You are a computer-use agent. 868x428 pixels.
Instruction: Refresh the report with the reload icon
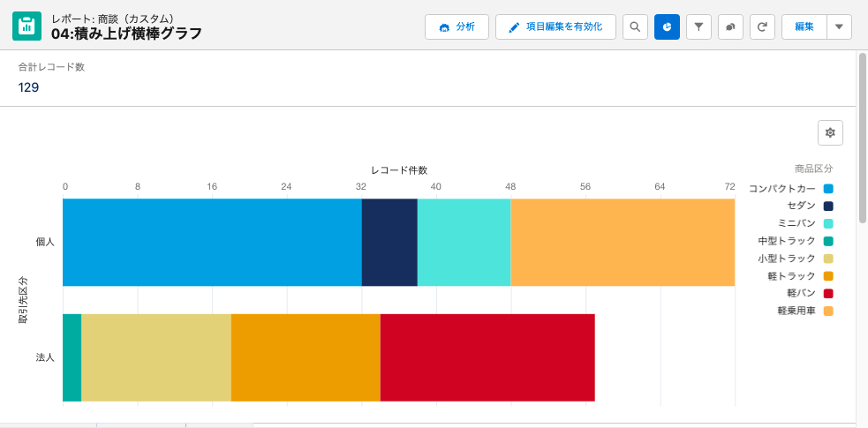click(x=762, y=26)
